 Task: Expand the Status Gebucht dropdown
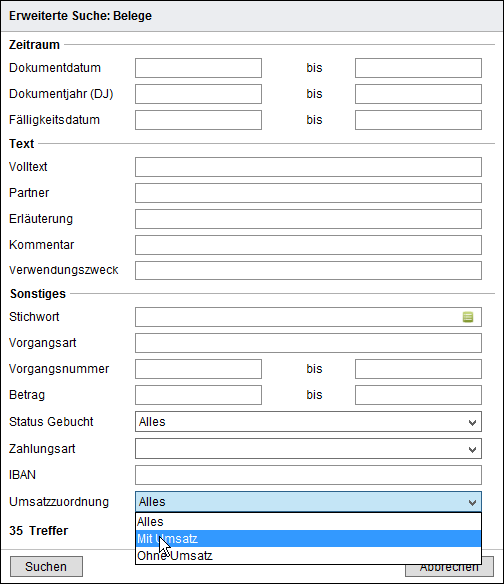(308, 422)
